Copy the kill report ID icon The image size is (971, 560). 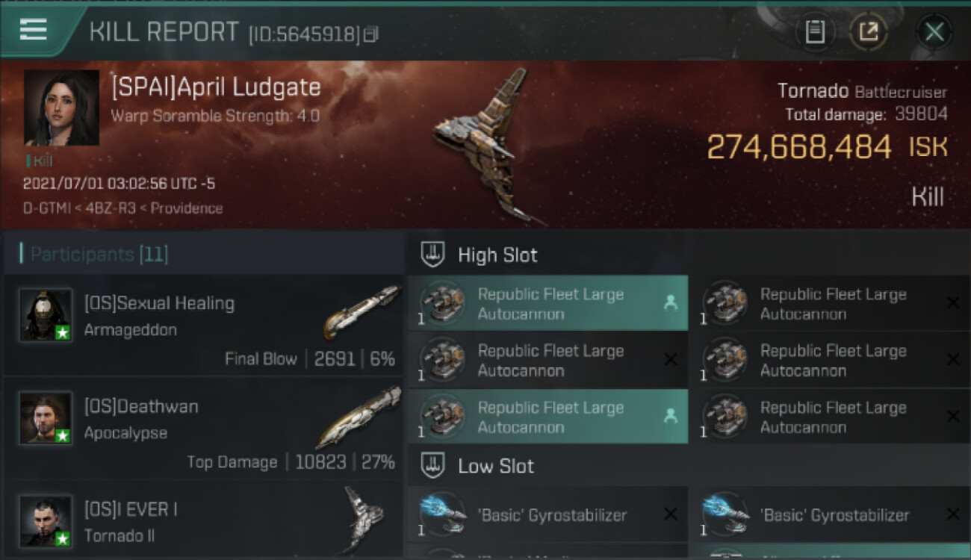[x=371, y=34]
